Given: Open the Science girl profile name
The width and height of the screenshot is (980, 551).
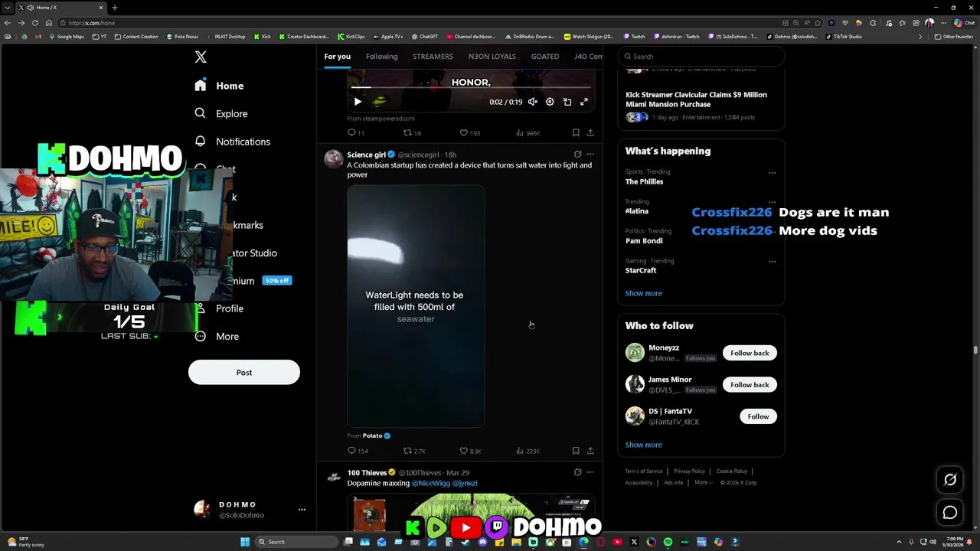Looking at the screenshot, I should tap(366, 155).
